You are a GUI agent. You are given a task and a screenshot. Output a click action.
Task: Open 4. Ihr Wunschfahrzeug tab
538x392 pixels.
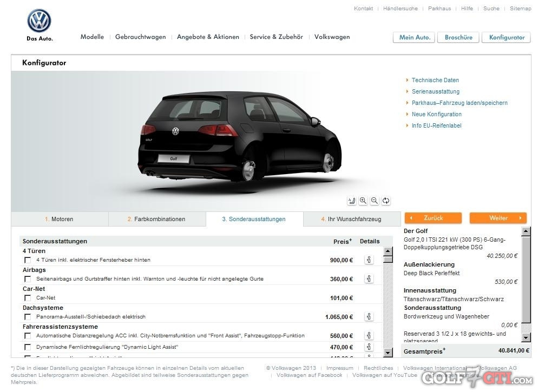(x=352, y=219)
